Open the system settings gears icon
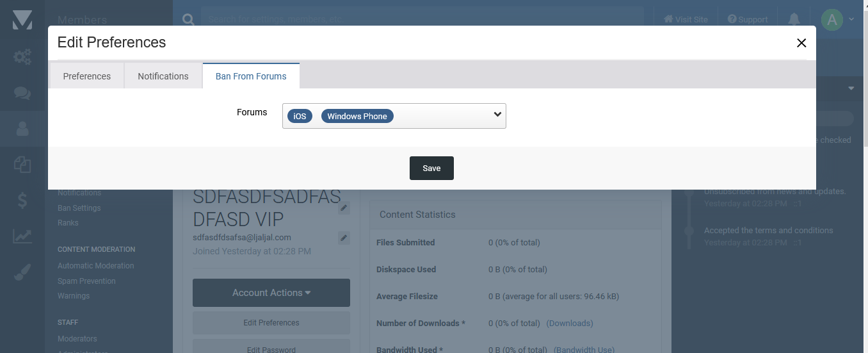 click(22, 57)
